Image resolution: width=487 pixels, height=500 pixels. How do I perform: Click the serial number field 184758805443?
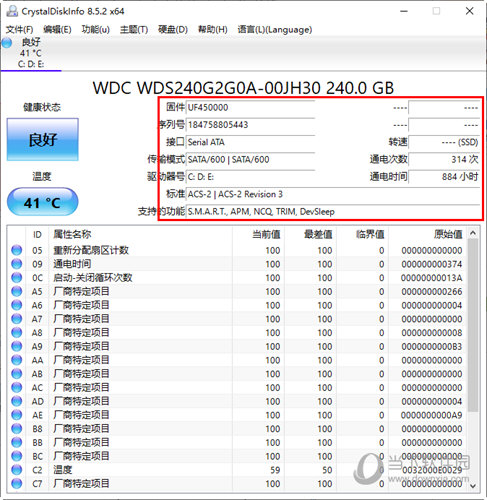coord(250,125)
